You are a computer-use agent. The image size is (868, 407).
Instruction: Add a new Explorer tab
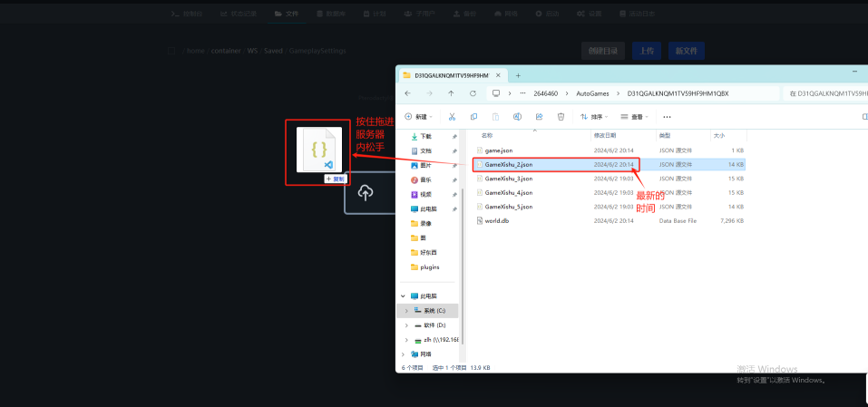pyautogui.click(x=518, y=75)
